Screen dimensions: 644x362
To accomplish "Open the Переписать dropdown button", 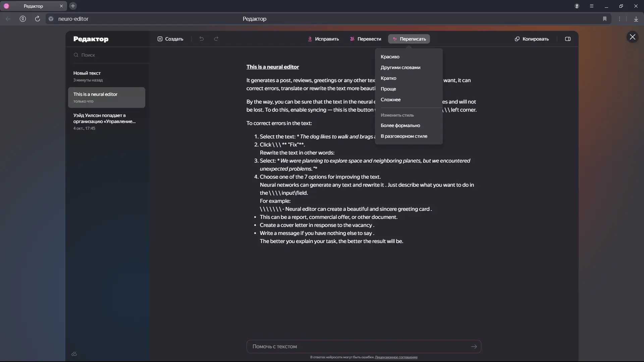I will pos(409,39).
